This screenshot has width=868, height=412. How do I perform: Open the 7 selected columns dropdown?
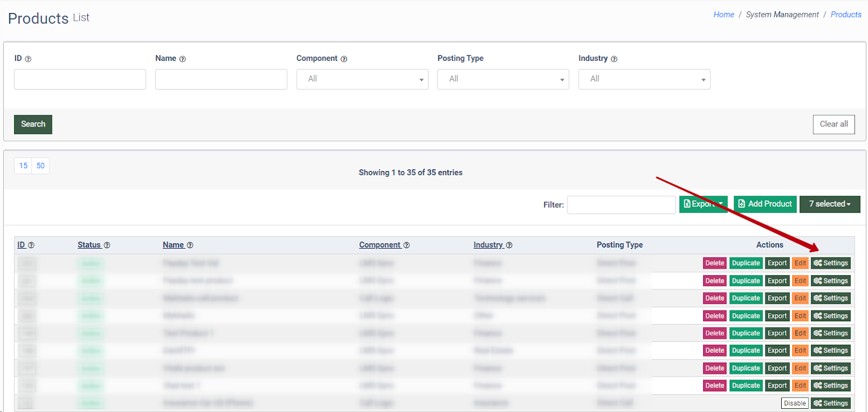point(829,204)
